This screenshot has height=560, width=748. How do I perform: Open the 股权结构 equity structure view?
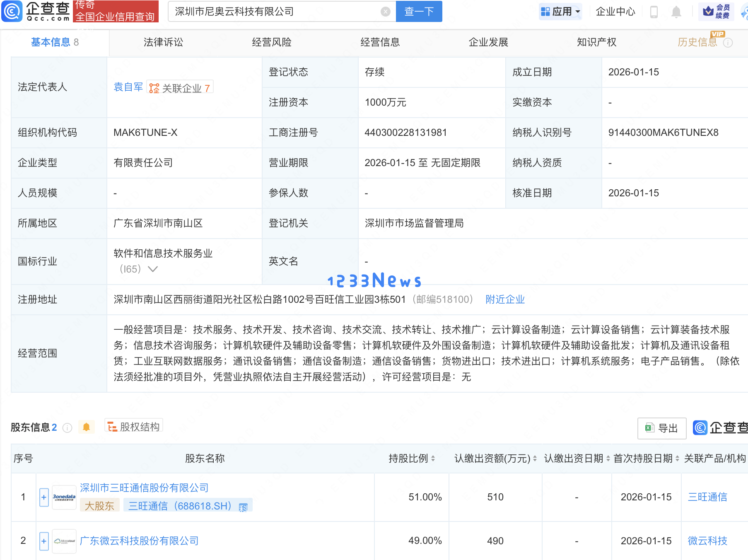coord(133,427)
